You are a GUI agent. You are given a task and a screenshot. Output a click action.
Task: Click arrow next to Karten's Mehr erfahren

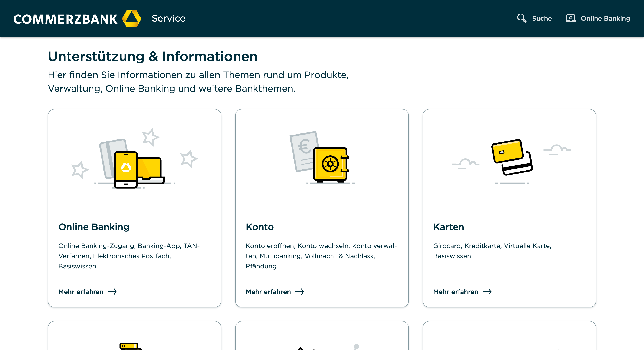click(487, 292)
